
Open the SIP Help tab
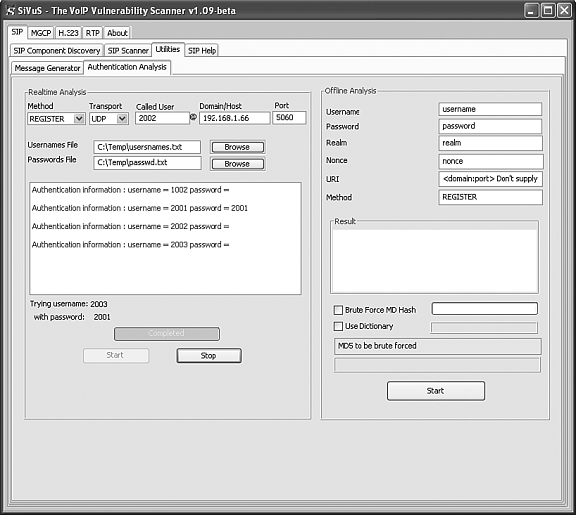(x=202, y=51)
